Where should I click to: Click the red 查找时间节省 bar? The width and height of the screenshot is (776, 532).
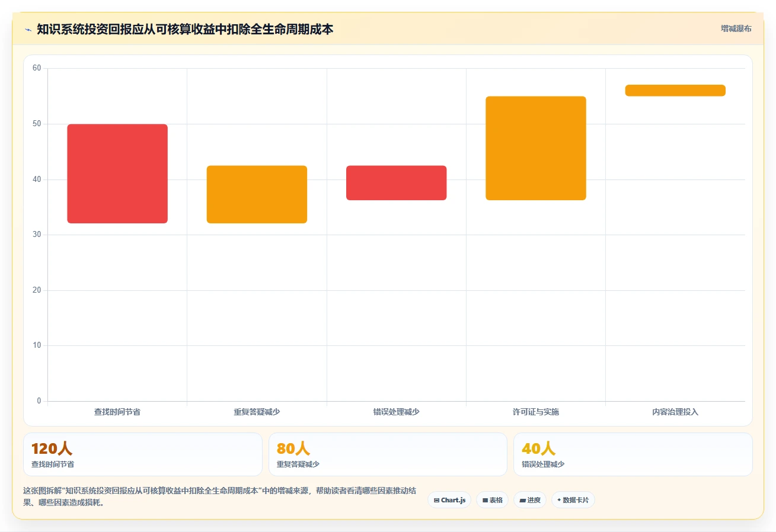click(117, 174)
